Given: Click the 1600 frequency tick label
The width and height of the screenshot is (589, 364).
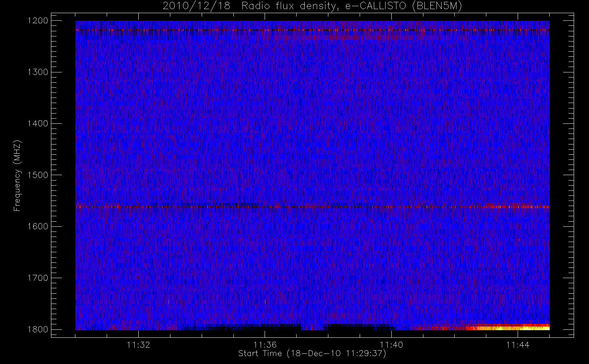Looking at the screenshot, I should (38, 226).
